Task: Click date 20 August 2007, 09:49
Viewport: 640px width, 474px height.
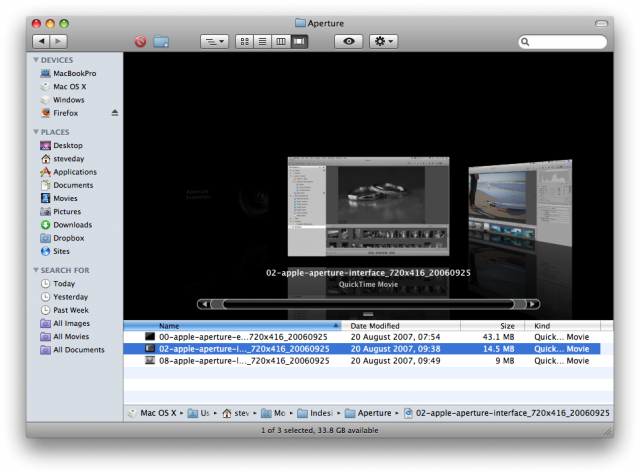Action: pos(396,361)
